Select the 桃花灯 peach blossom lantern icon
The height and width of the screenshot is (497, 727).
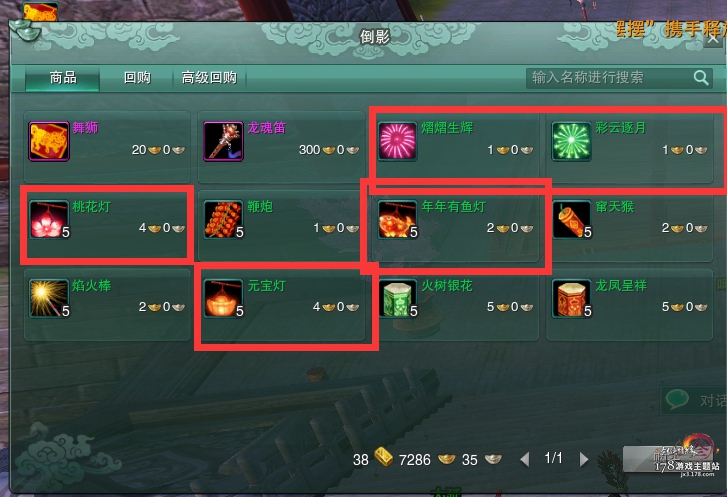coord(49,220)
